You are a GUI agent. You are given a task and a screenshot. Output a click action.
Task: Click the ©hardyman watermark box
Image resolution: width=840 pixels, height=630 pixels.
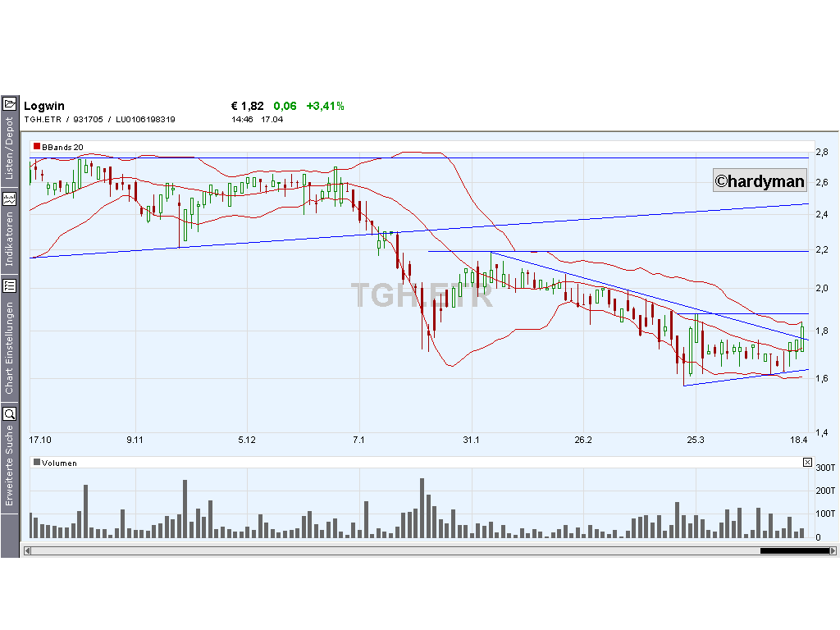pyautogui.click(x=760, y=181)
